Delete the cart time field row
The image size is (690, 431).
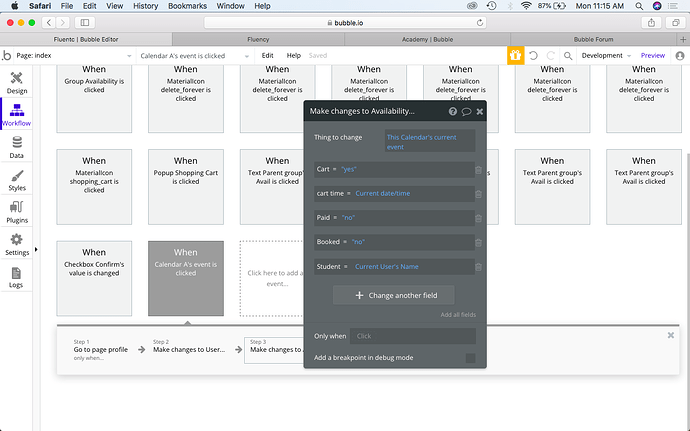tap(478, 194)
